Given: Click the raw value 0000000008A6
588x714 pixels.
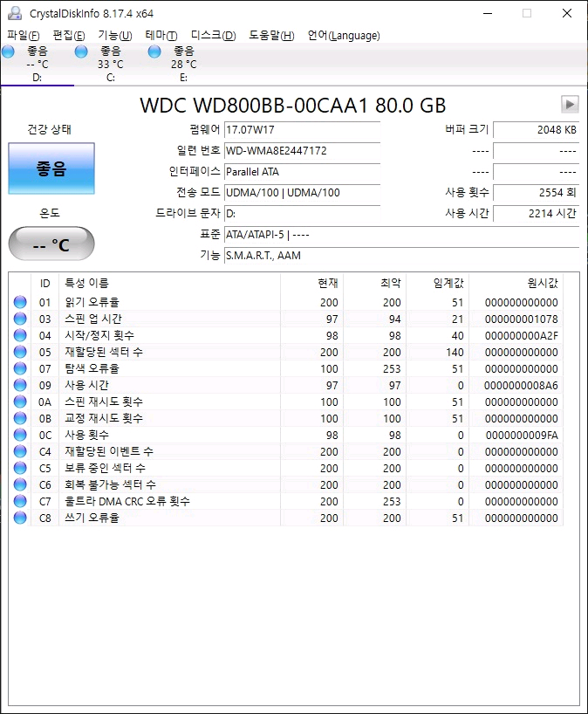Looking at the screenshot, I should coord(521,385).
